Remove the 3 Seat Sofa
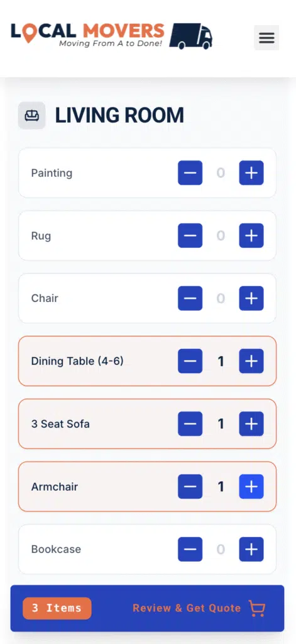This screenshot has height=644, width=296. click(190, 424)
